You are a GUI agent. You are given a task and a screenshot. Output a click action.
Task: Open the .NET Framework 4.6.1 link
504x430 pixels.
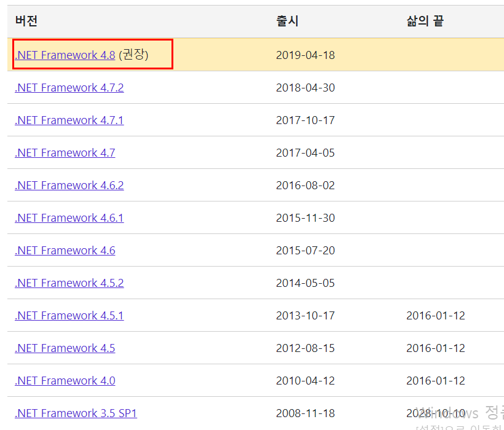pos(69,218)
